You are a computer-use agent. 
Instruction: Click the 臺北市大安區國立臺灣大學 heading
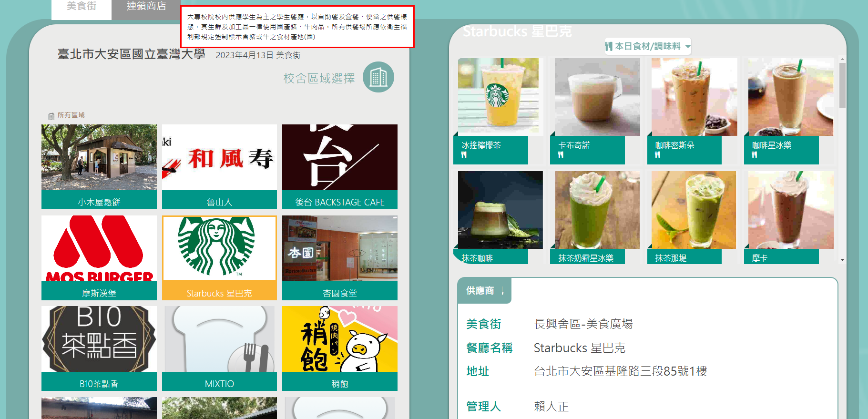click(x=132, y=54)
